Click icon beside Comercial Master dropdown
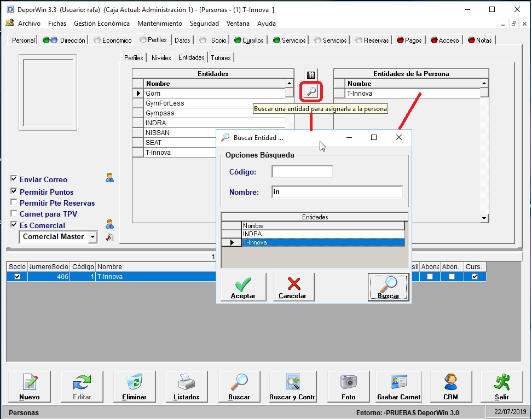The height and width of the screenshot is (419, 532). pos(109,237)
